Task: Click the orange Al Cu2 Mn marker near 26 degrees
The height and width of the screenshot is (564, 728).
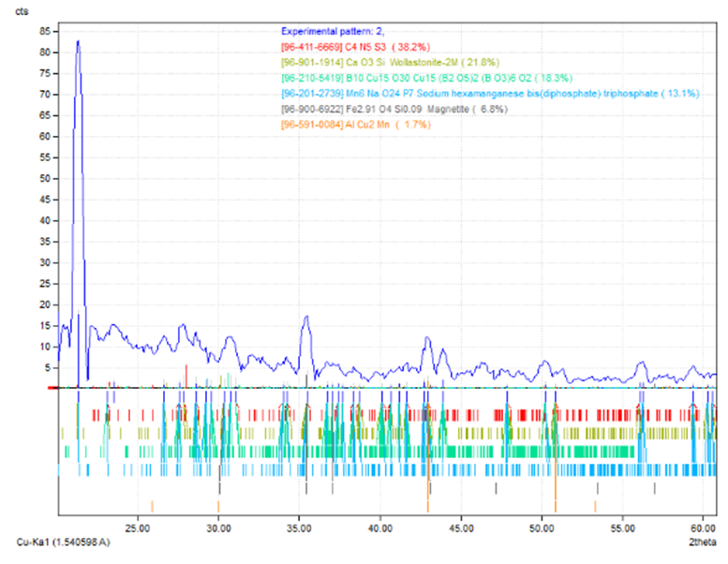Action: point(152,506)
